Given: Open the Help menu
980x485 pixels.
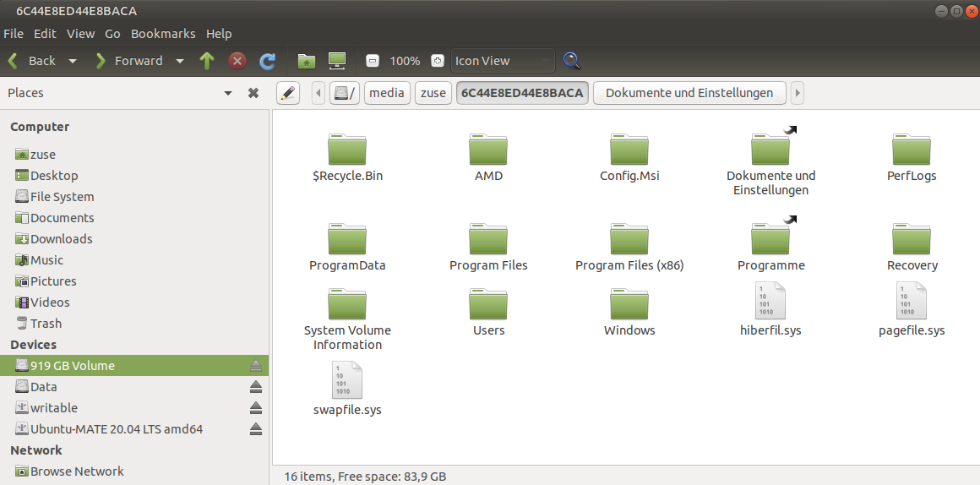Looking at the screenshot, I should [219, 34].
